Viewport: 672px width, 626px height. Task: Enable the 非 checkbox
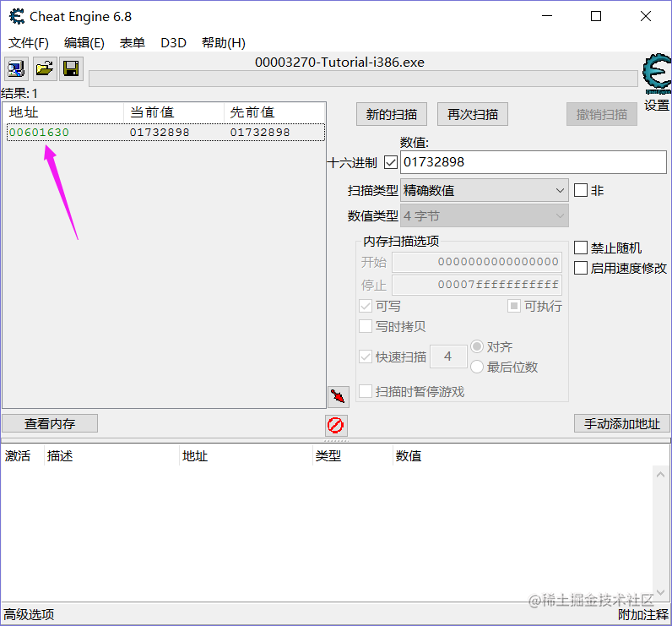(x=581, y=190)
